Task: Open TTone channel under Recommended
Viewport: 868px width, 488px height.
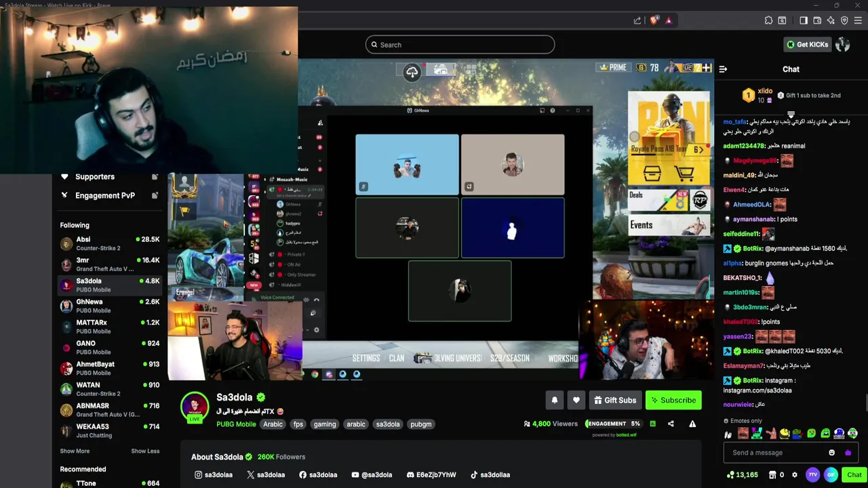Action: click(109, 483)
